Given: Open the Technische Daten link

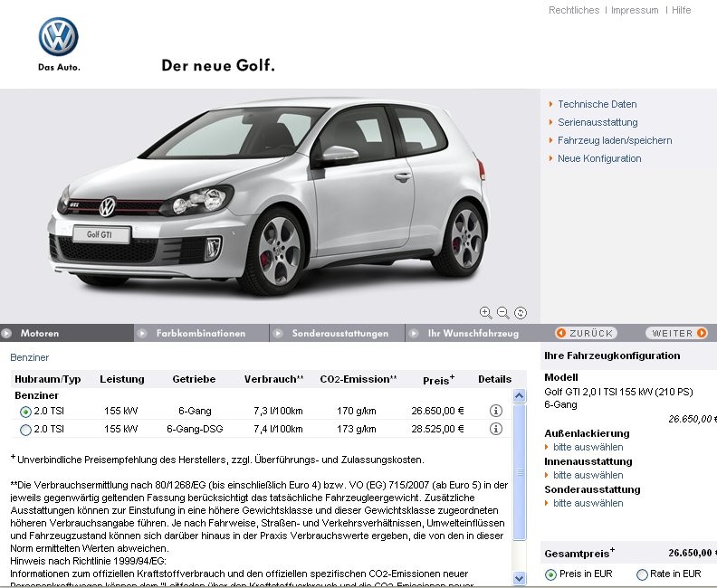Looking at the screenshot, I should pyautogui.click(x=597, y=104).
